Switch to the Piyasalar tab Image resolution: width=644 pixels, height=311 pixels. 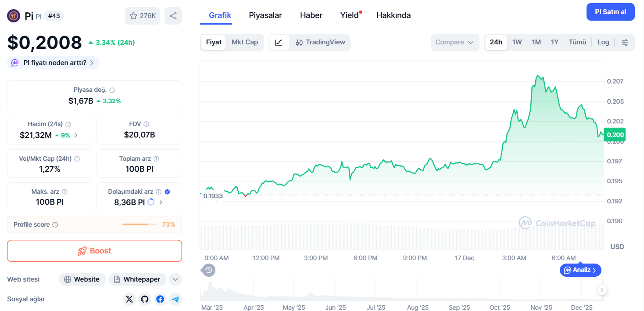265,15
